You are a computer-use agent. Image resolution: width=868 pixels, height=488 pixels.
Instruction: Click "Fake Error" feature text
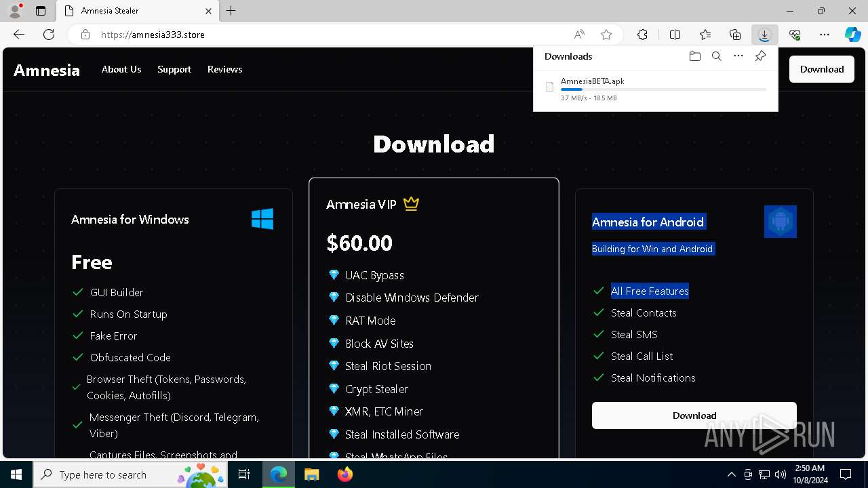point(113,335)
